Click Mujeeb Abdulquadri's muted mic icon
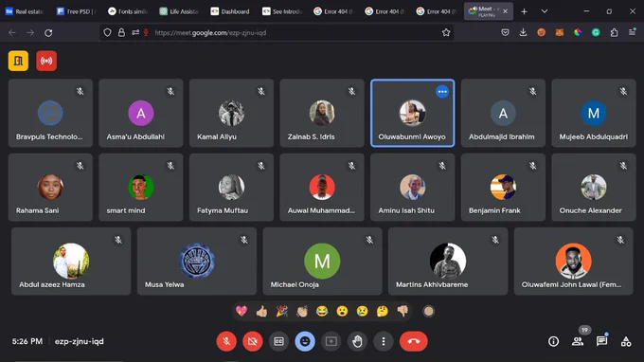 623,91
